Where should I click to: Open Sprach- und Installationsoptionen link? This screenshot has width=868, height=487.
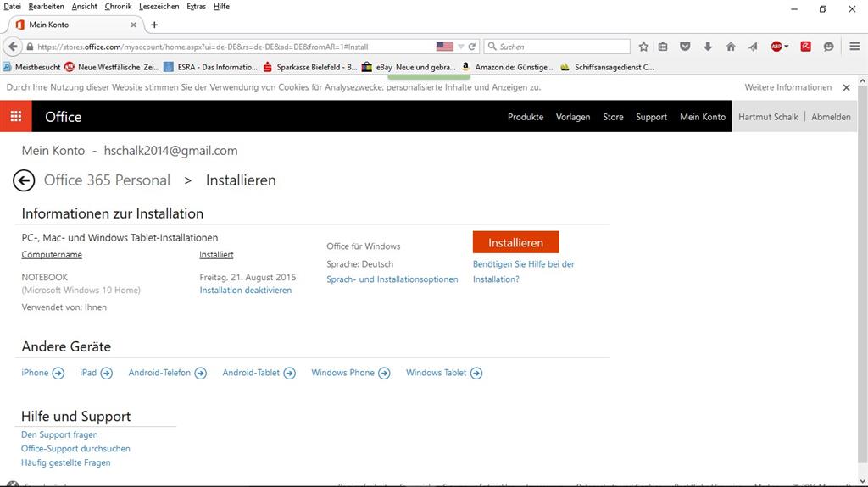pyautogui.click(x=392, y=279)
